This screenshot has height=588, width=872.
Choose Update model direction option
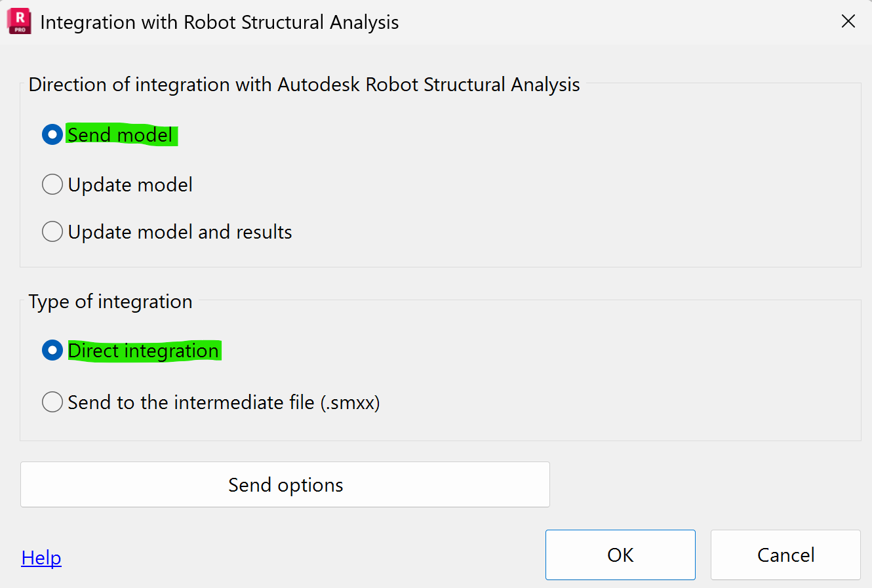pyautogui.click(x=52, y=184)
